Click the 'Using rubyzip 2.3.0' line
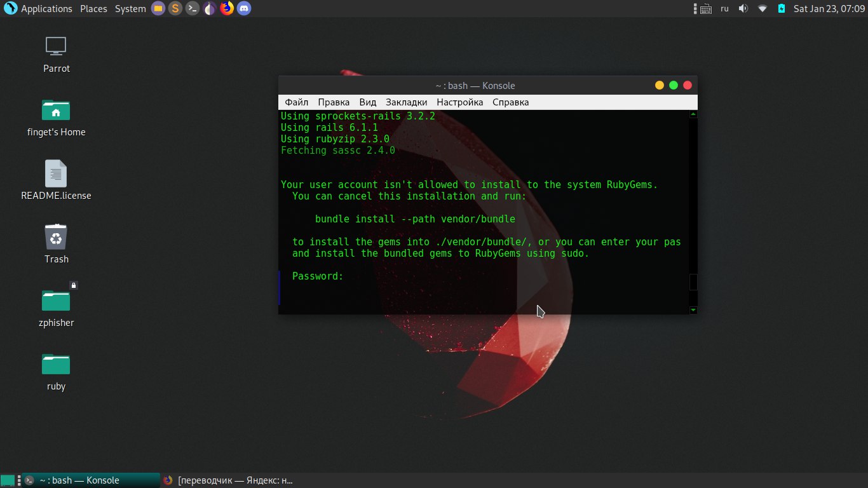This screenshot has height=488, width=868. pos(335,139)
